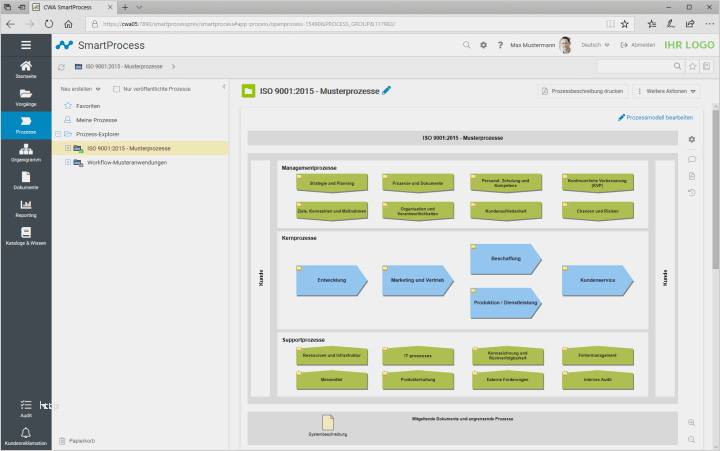Click the browser home button
This screenshot has height=451, width=720.
(68, 24)
